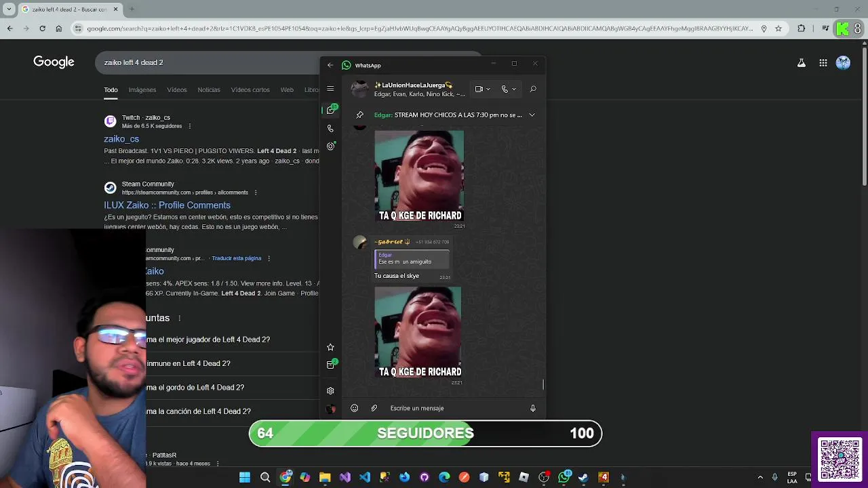The width and height of the screenshot is (868, 488).
Task: Open WhatsApp hamburger navigation menu
Action: click(330, 89)
